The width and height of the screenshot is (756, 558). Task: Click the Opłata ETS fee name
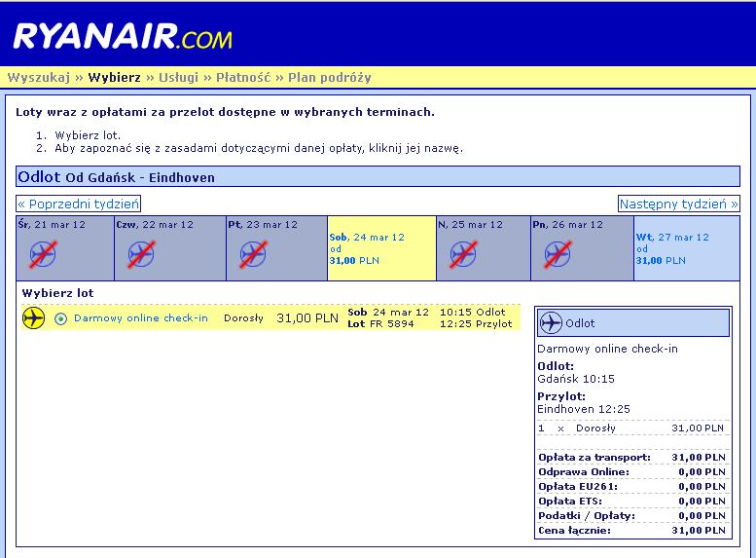point(570,502)
